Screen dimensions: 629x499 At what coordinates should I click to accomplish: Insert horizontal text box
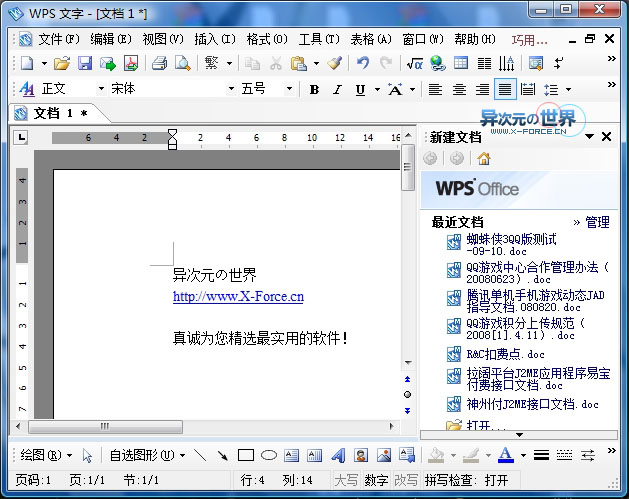click(292, 455)
